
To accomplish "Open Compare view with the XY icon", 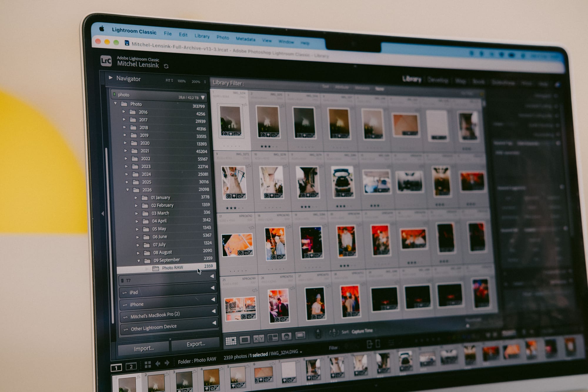I will coord(259,339).
